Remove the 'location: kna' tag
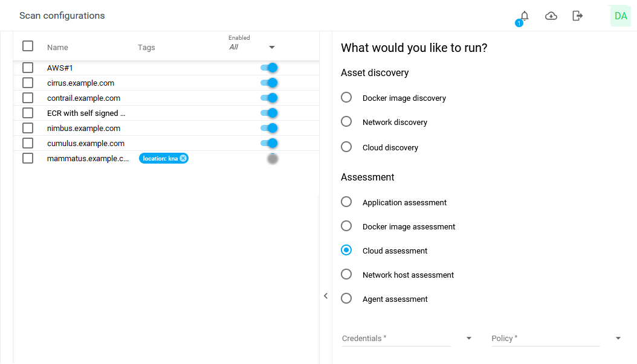 pos(183,158)
